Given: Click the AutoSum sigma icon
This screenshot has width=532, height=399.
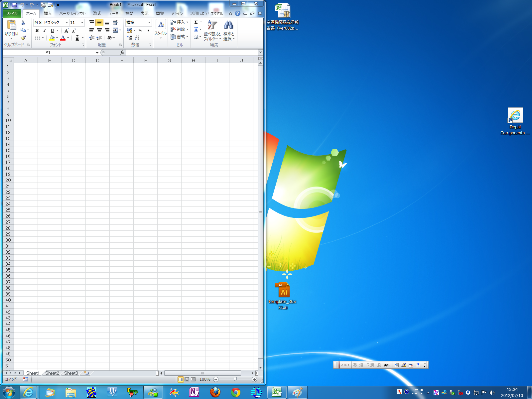Looking at the screenshot, I should pyautogui.click(x=196, y=22).
